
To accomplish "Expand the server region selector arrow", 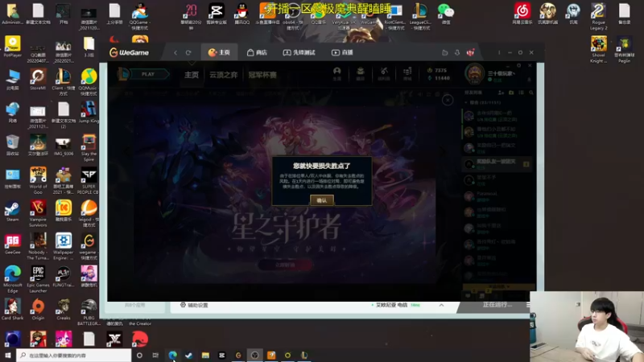I will 441,305.
